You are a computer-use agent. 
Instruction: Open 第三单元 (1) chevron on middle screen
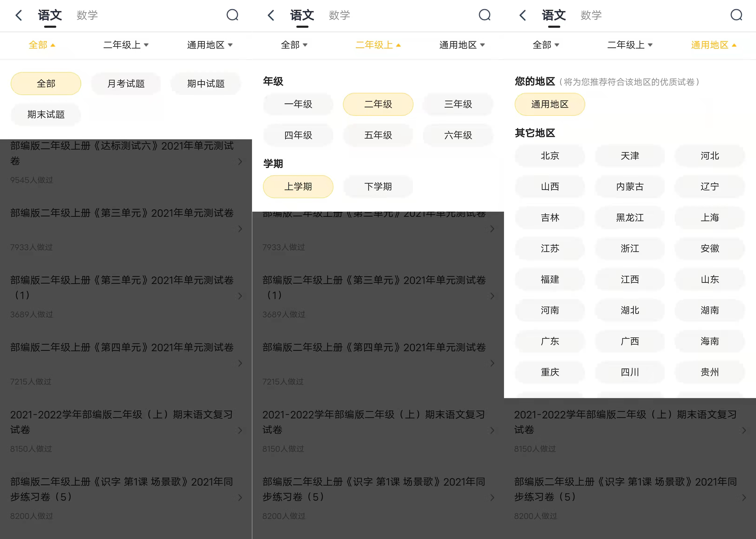pos(492,296)
